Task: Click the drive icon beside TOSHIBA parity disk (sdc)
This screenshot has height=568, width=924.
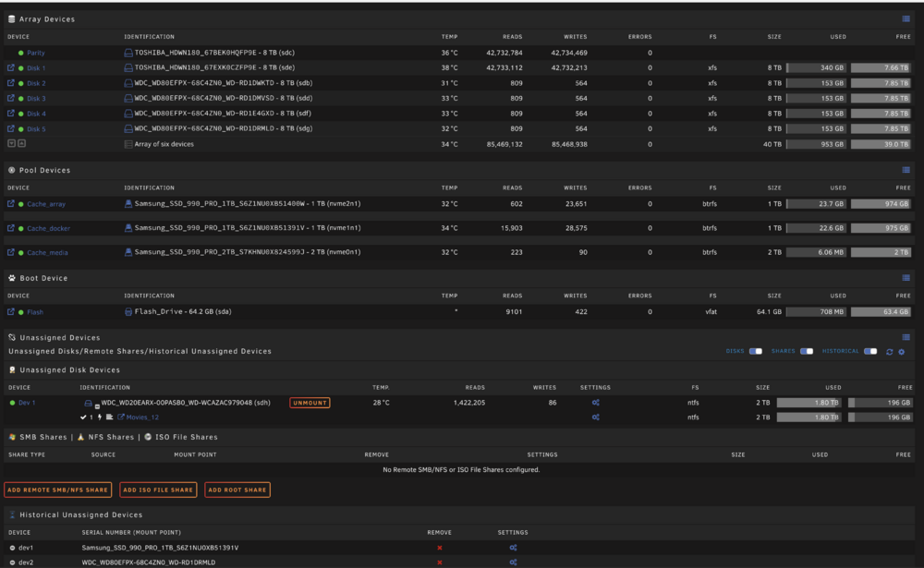Action: (x=128, y=53)
